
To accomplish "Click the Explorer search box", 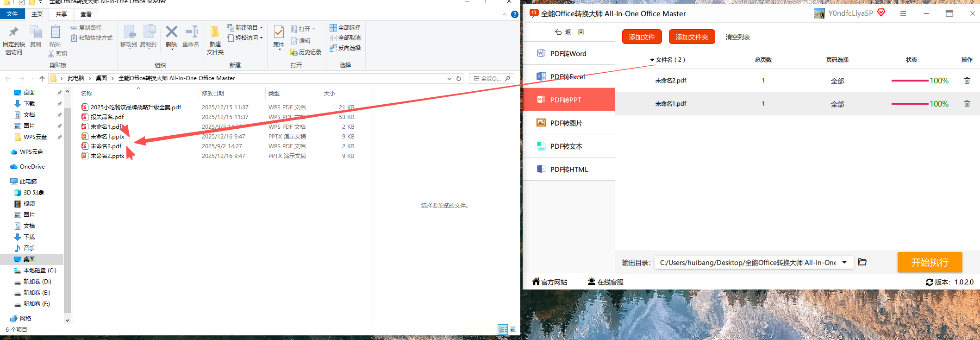I will pos(492,79).
